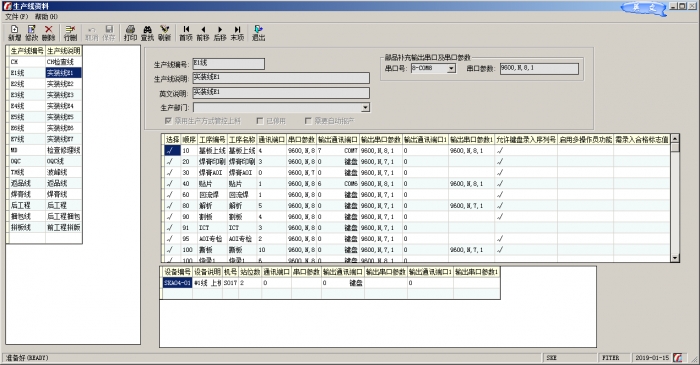Select the OQC row in production line list
The width and height of the screenshot is (700, 365).
[45, 161]
